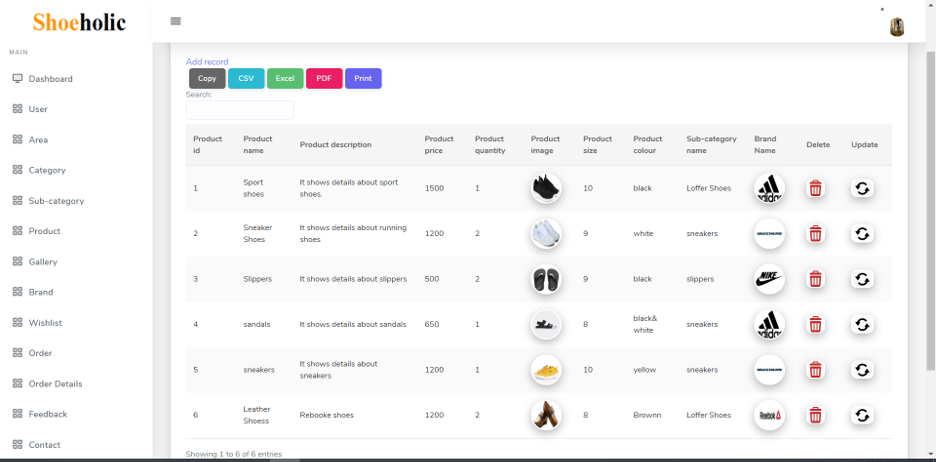
Task: Click 'Rebooke shoes' description text
Action: (x=327, y=415)
